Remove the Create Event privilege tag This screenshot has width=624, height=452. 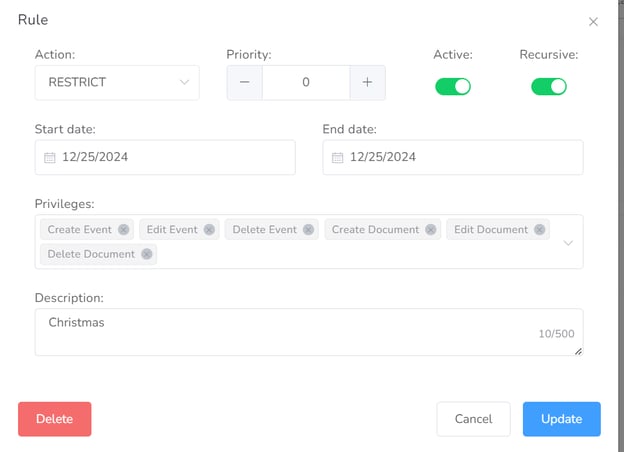click(x=123, y=230)
